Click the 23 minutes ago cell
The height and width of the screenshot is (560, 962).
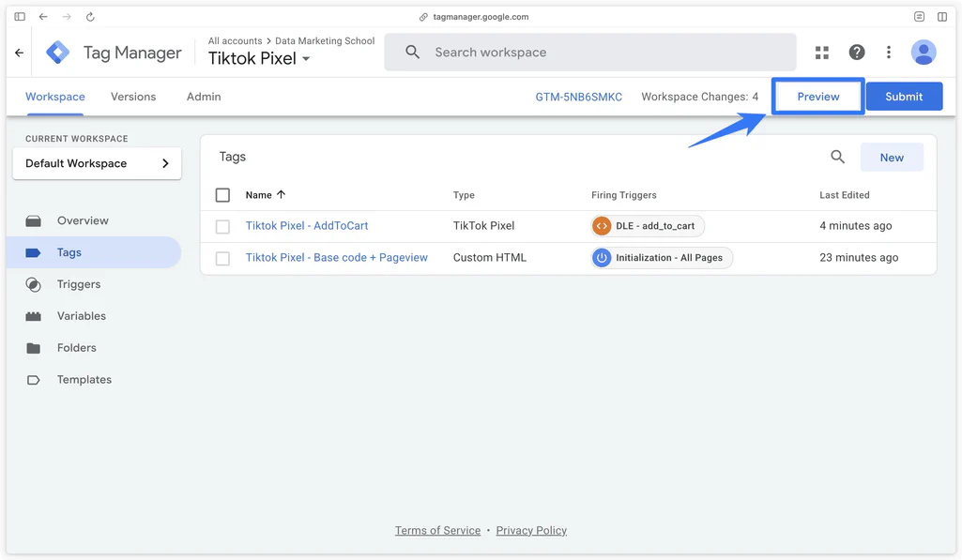859,258
